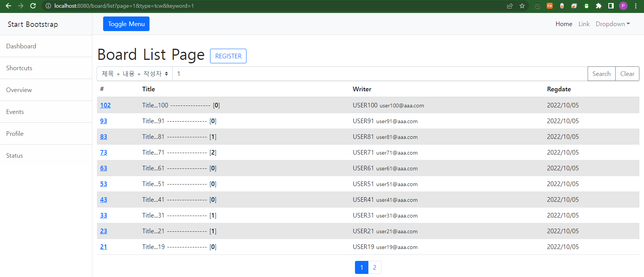This screenshot has width=644, height=277.
Task: Click writer USER51 in the table
Action: [x=363, y=184]
